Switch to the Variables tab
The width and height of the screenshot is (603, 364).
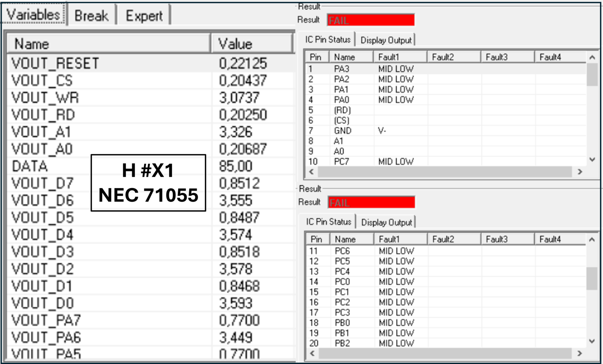tap(34, 15)
